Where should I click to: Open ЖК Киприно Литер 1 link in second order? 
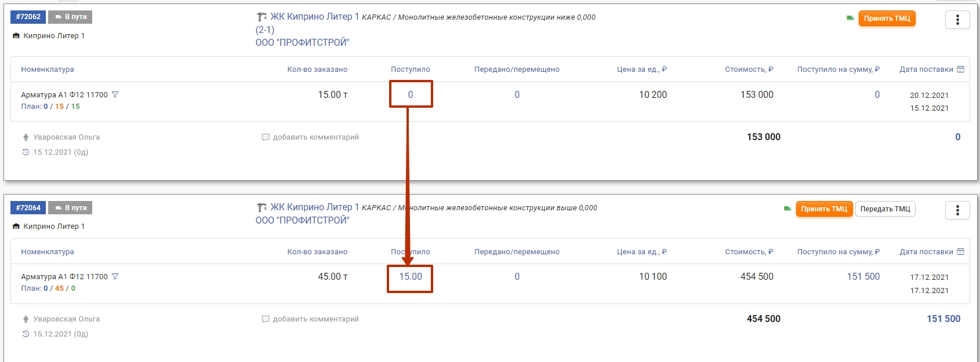click(x=314, y=207)
